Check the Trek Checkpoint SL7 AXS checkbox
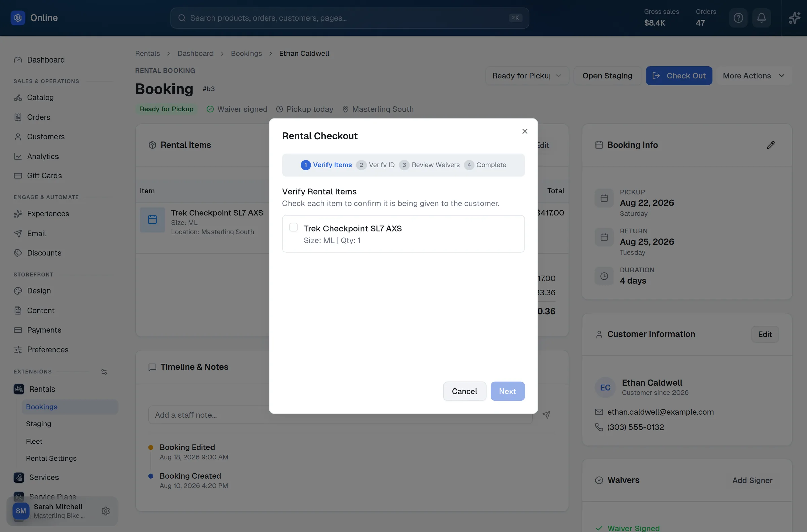 click(293, 227)
